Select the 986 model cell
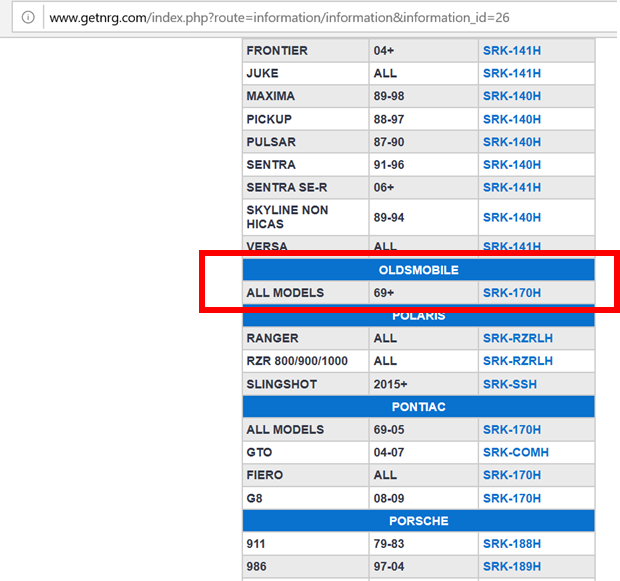 (x=306, y=566)
